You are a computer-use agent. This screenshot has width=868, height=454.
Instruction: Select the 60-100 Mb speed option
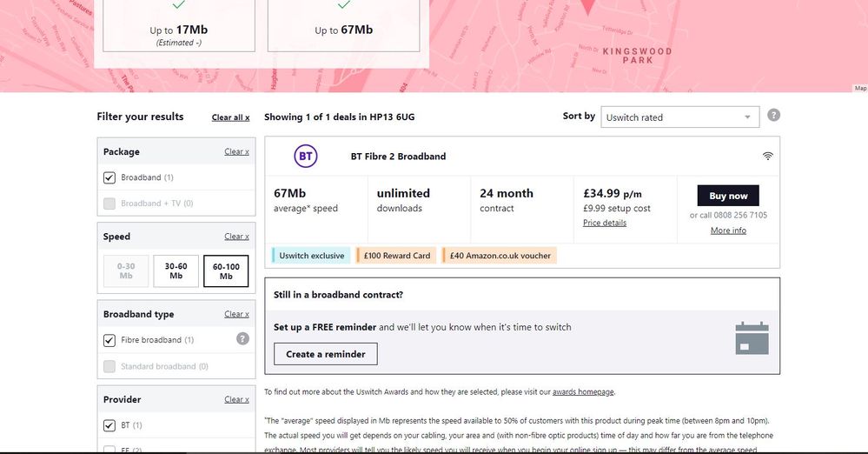click(226, 271)
